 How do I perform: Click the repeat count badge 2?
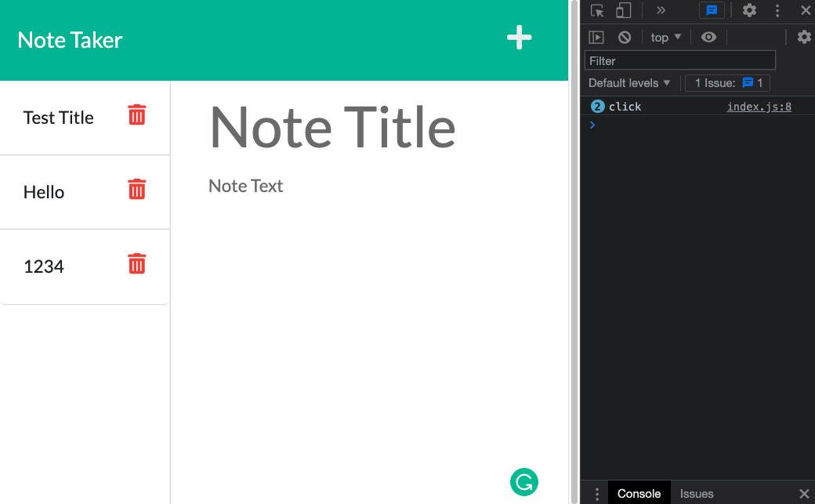tap(597, 107)
